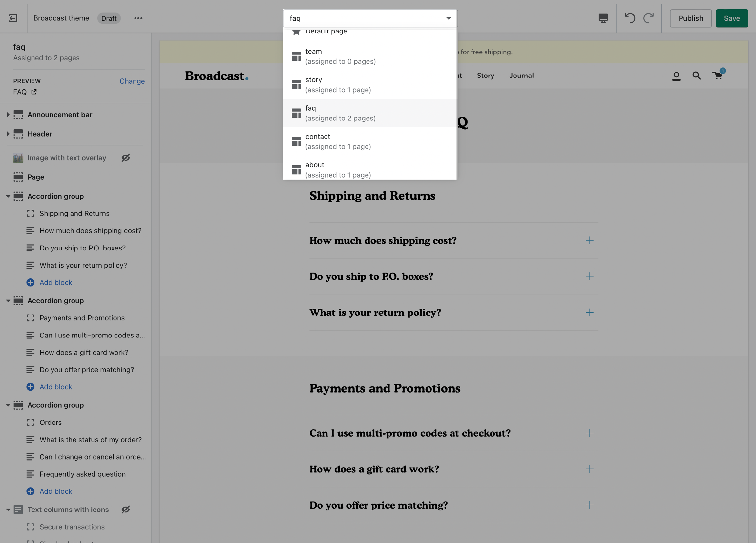The height and width of the screenshot is (543, 756).
Task: Click the Change preview link
Action: [132, 81]
